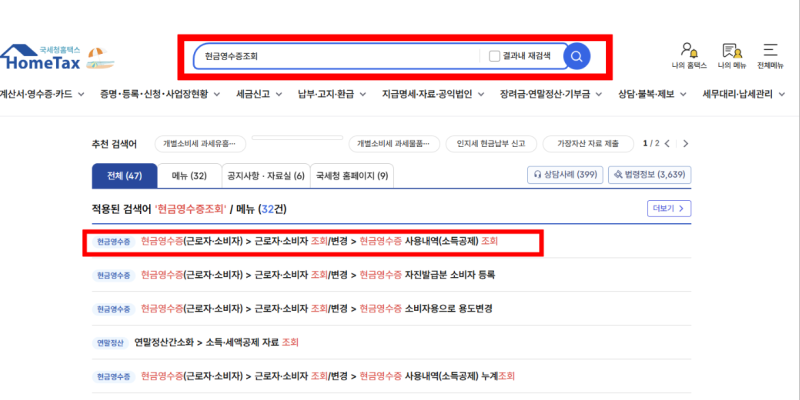Screen dimensions: 800x400
Task: Click the blue search magnifier button
Action: [577, 56]
